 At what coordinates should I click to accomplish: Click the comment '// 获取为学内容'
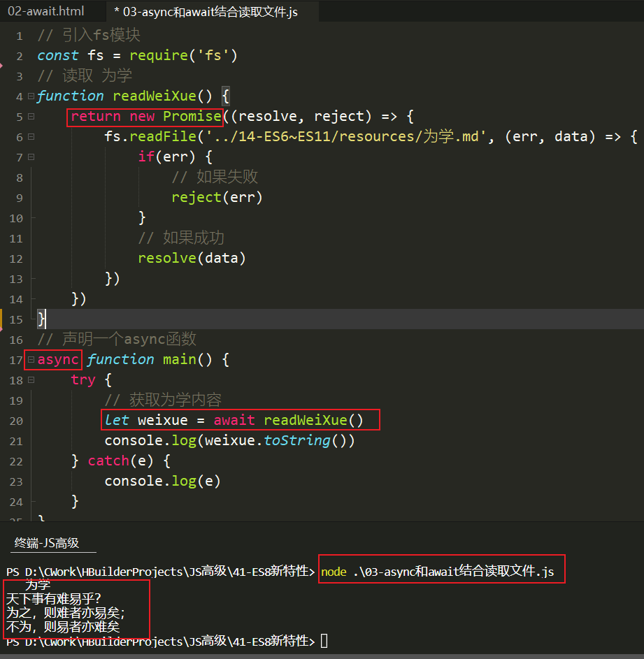[x=163, y=400]
